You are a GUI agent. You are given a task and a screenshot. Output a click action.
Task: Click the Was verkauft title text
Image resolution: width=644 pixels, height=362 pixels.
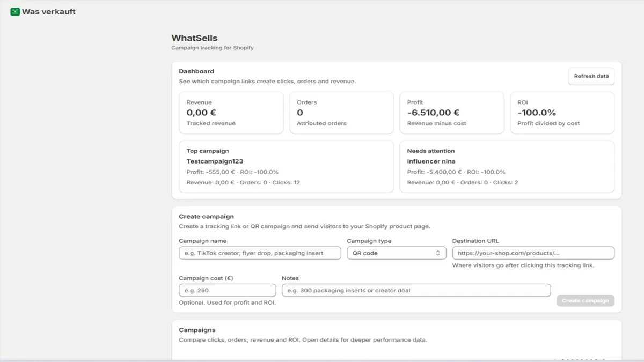tap(49, 12)
